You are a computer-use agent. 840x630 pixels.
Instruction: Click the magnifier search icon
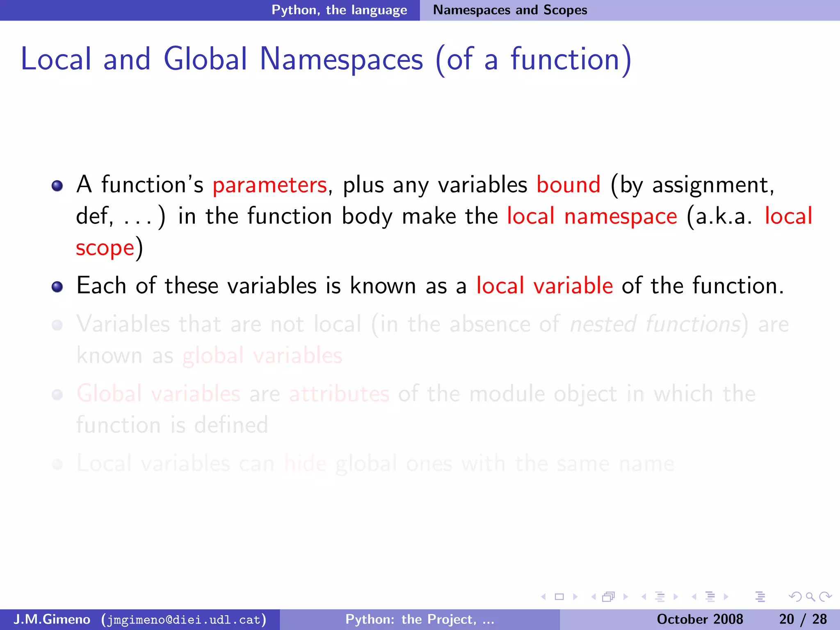(x=810, y=597)
